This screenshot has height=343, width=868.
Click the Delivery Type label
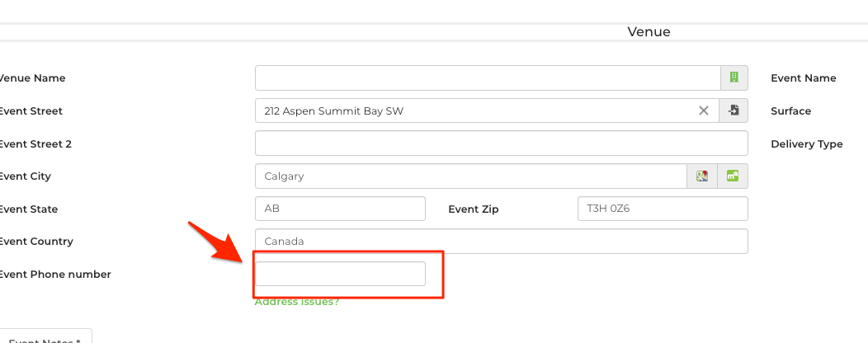[806, 143]
